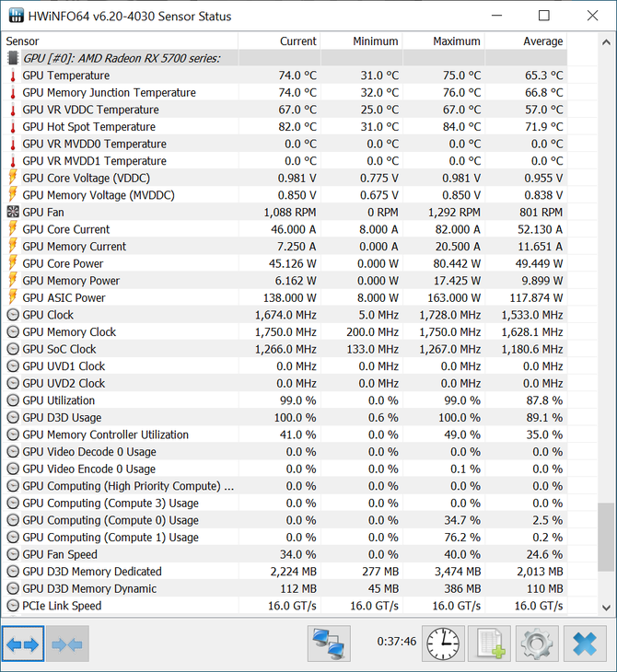Click gauge icon beside PCIe Link Speed

point(13,606)
